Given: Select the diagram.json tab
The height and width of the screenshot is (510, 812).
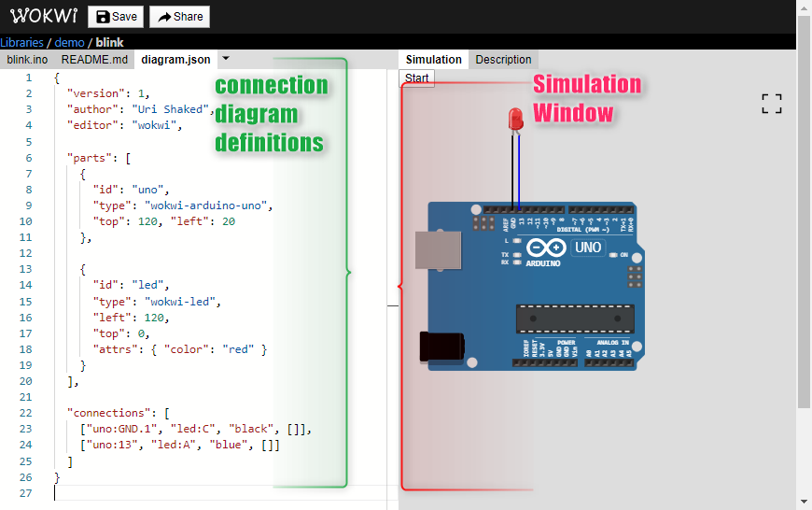Looking at the screenshot, I should coord(175,60).
